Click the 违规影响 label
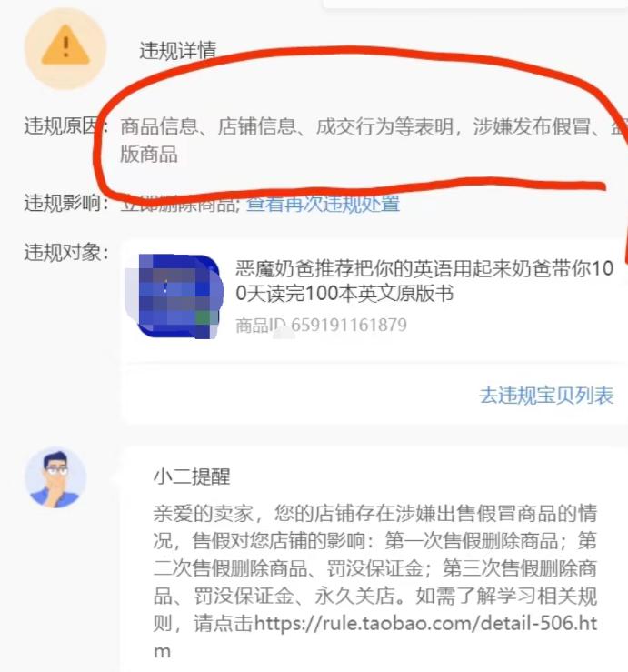 coord(67,202)
